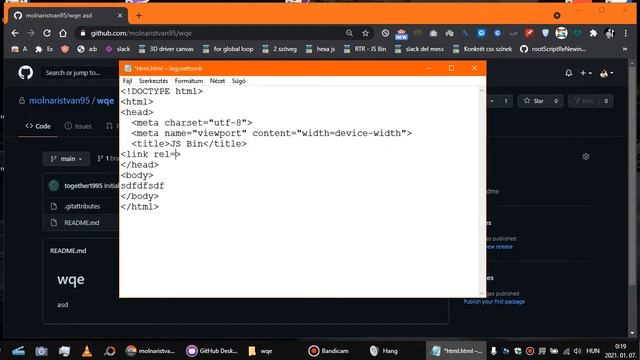Open the Fájl menu in Notepad
This screenshot has height=360, width=640.
pos(127,81)
